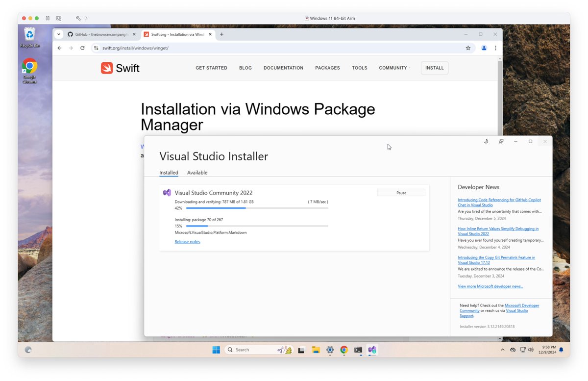This screenshot has width=588, height=381.
Task: Close the Swift.org tab
Action: pos(211,34)
